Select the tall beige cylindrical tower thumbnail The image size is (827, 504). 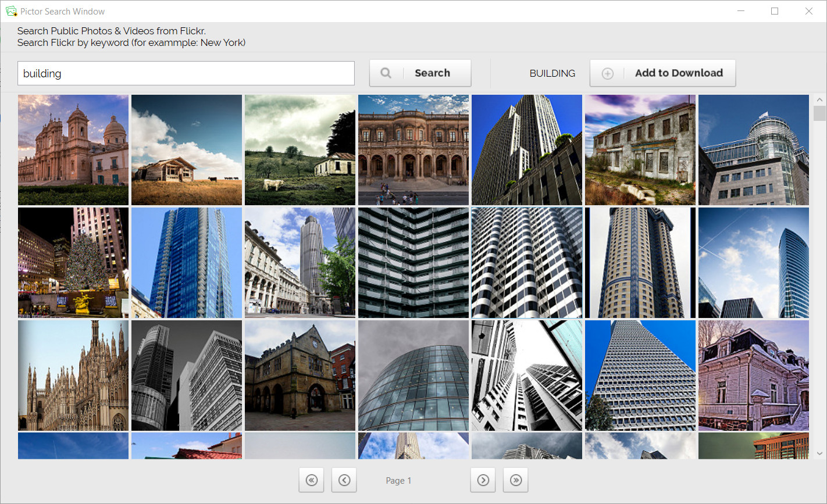[x=640, y=263]
